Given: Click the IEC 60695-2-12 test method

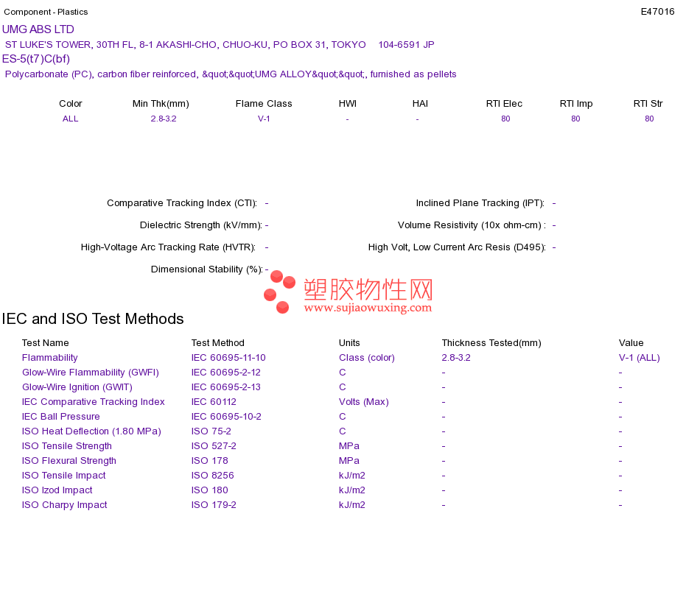Looking at the screenshot, I should [226, 372].
